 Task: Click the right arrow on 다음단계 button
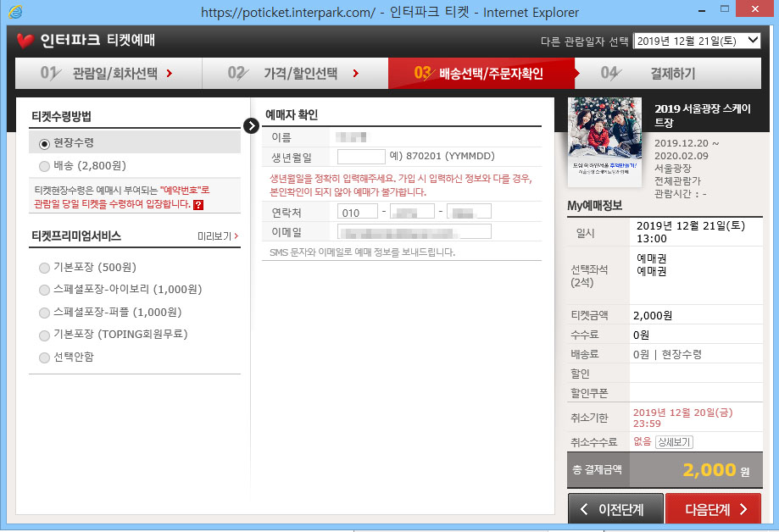tap(743, 509)
